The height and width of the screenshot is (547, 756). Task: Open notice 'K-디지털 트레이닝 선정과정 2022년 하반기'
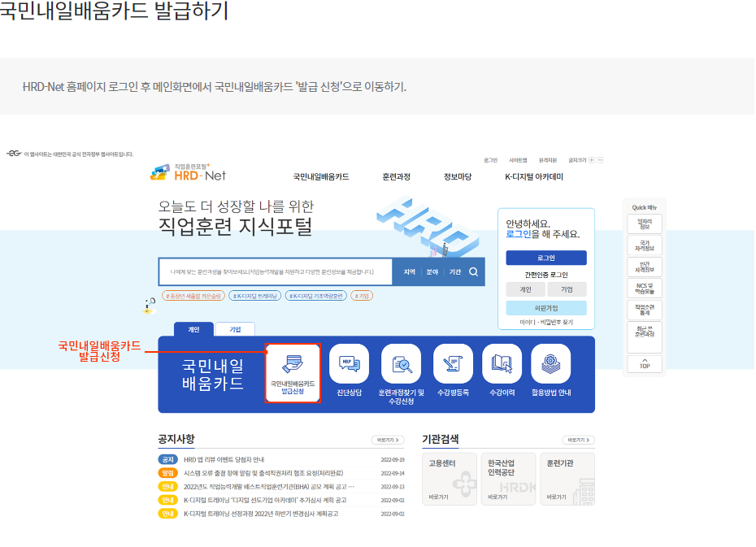[261, 514]
